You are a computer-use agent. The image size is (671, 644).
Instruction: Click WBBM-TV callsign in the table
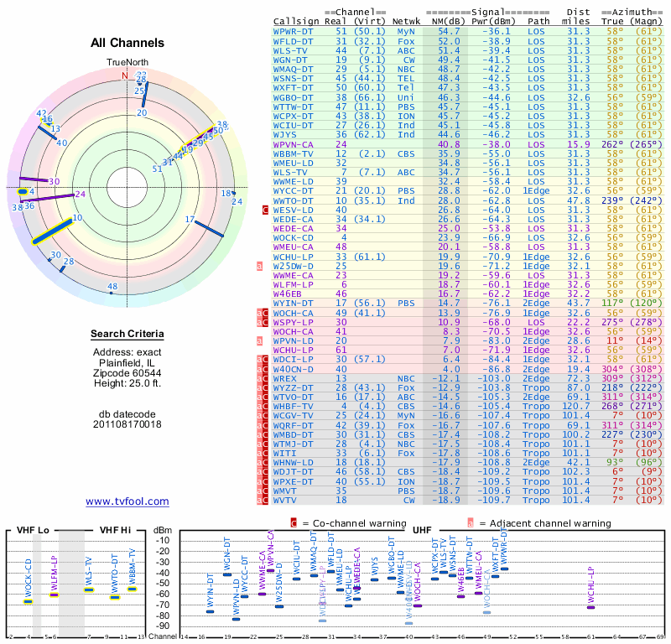(293, 154)
